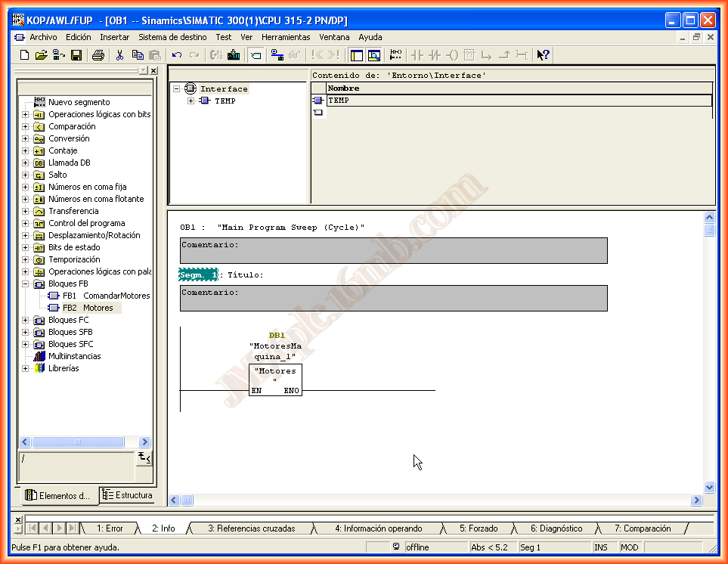Screen dimensions: 728x564
Task: Click the Cut scissors icon
Action: pos(119,55)
